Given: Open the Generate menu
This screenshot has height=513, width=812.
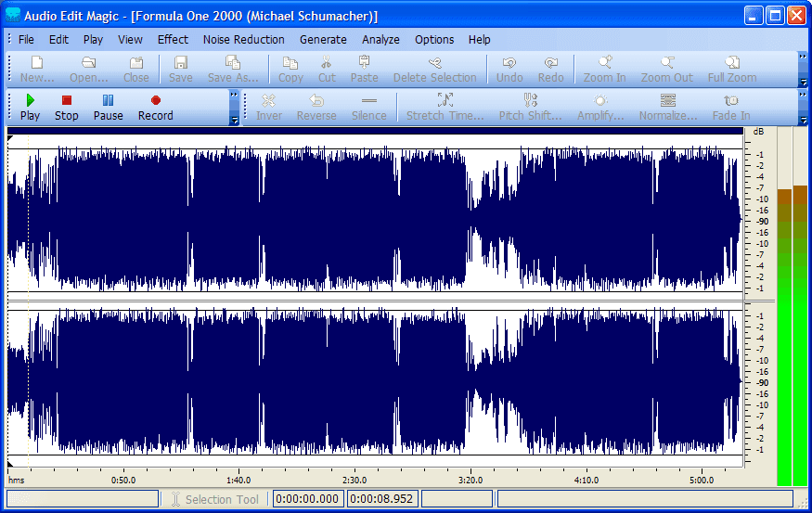Looking at the screenshot, I should coord(323,39).
